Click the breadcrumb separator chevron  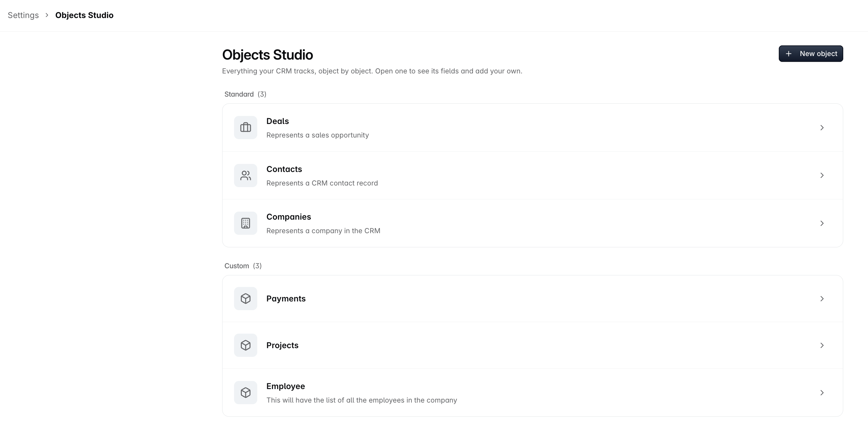click(x=47, y=15)
